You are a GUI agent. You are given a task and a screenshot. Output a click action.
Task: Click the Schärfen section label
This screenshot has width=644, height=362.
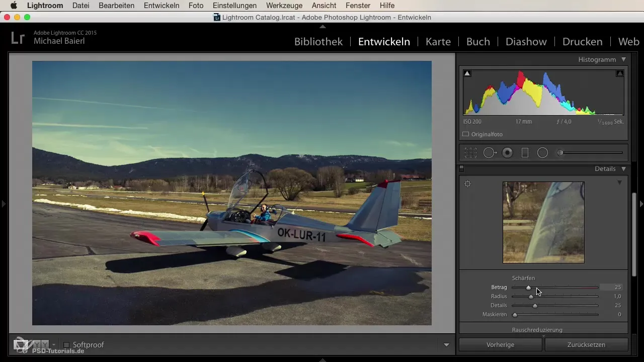tap(523, 278)
